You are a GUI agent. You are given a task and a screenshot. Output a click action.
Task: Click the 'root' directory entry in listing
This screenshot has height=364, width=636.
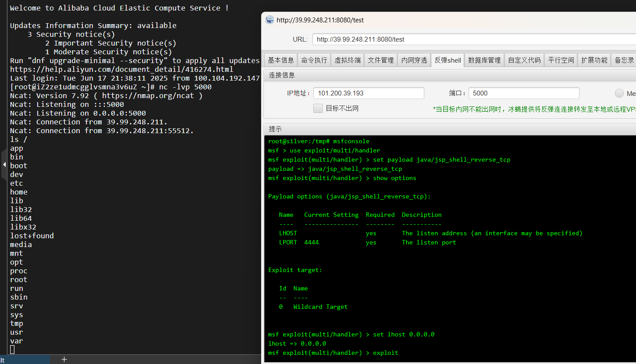[19, 279]
